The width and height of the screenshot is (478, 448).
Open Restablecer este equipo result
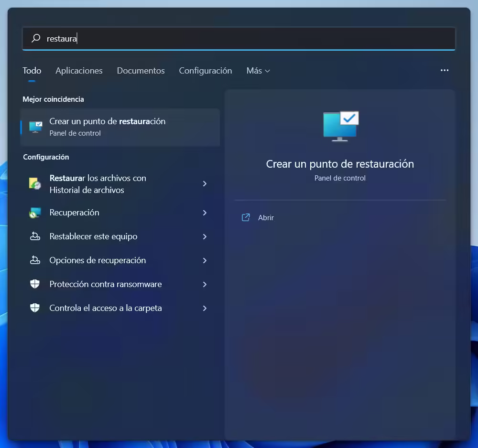120,236
